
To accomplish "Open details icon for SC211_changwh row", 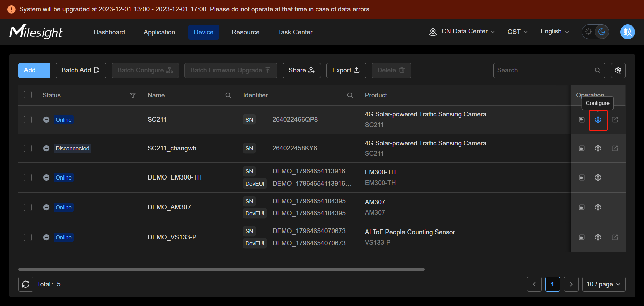I will 582,148.
